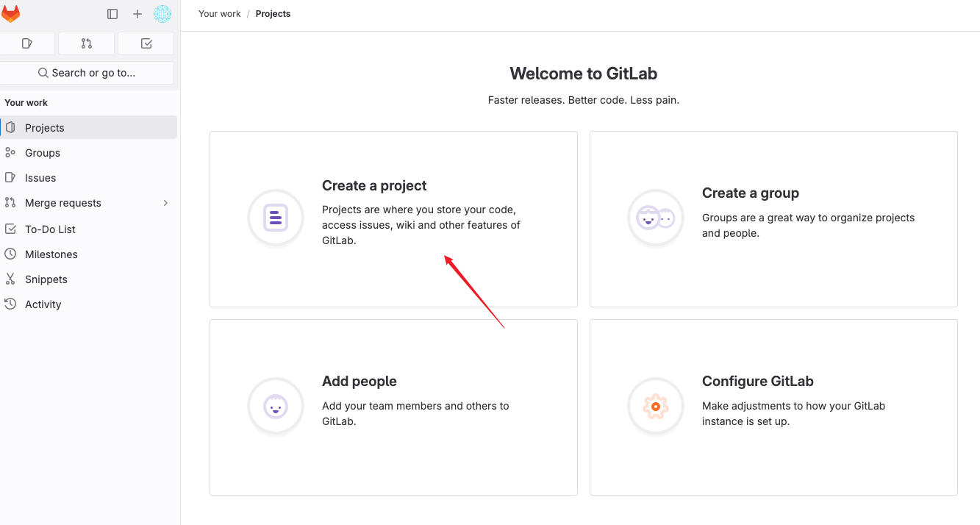Click the search magnifier icon

[43, 73]
